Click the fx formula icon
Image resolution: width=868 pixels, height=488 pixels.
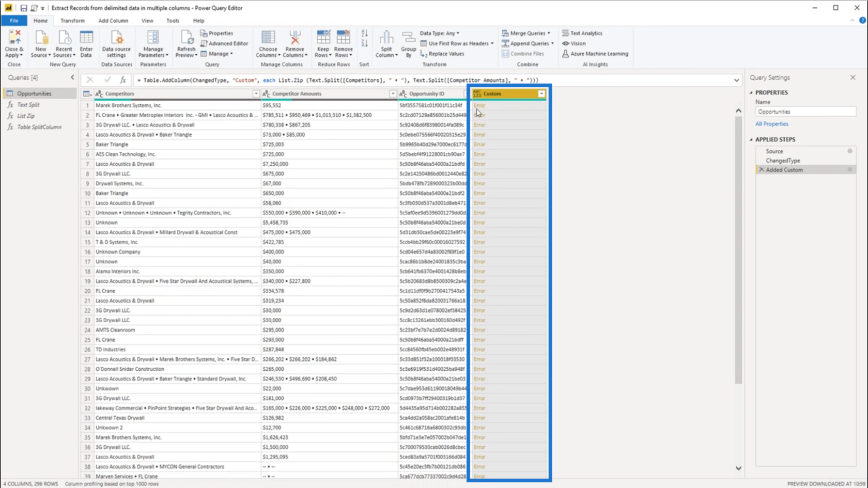coord(123,80)
